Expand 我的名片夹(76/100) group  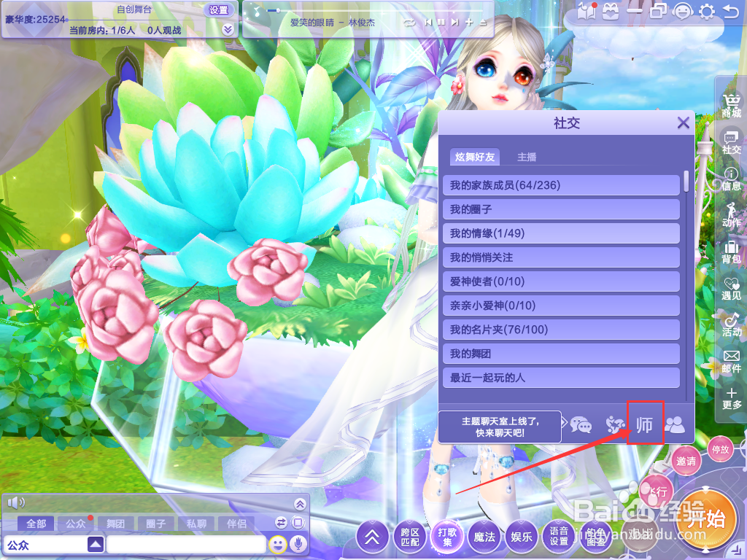coord(561,330)
